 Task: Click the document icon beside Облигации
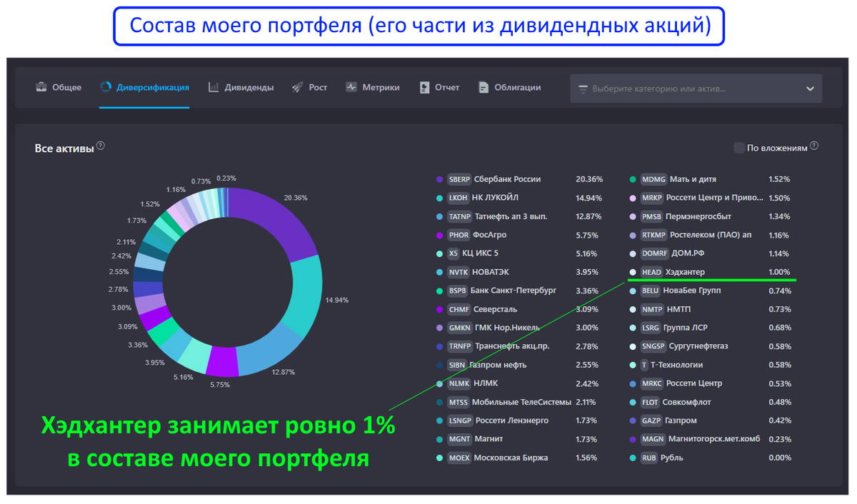tap(483, 88)
